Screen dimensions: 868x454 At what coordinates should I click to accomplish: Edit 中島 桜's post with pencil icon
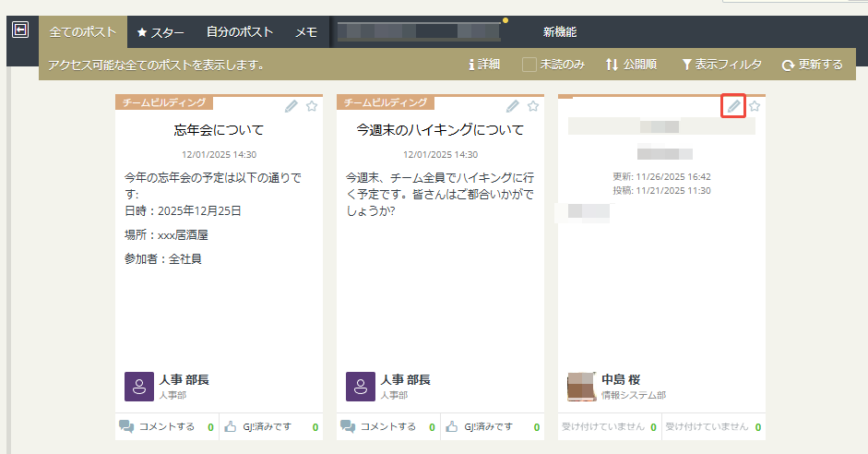tap(733, 106)
